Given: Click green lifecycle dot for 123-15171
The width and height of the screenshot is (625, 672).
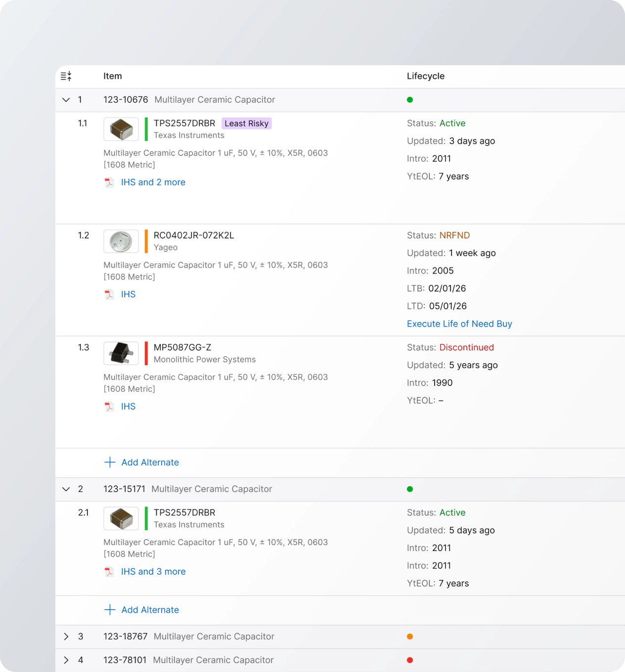Looking at the screenshot, I should pyautogui.click(x=410, y=489).
